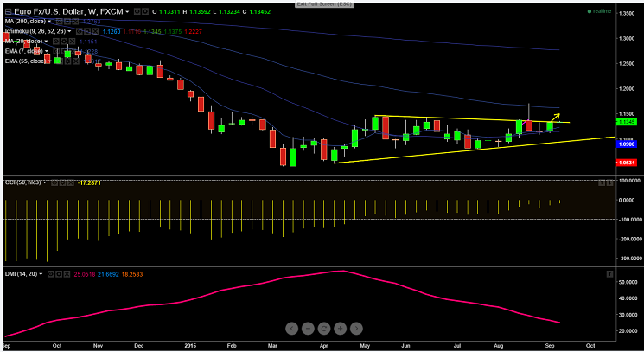Click the CCI value -17.2871
The height and width of the screenshot is (352, 644).
pos(89,182)
